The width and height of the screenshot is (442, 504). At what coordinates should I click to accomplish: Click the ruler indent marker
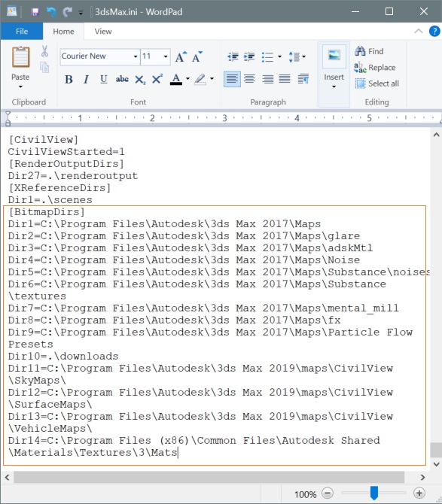pos(8,119)
